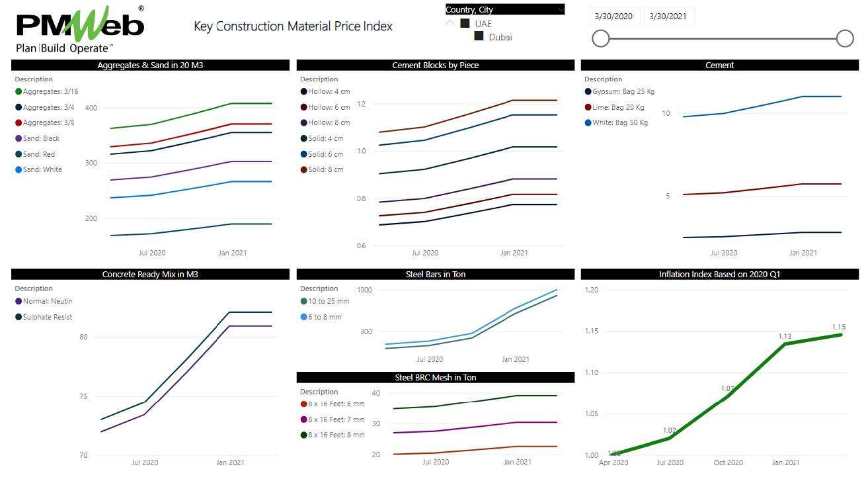Click the 8 x 16 Feet: 7 mm legend marker
Viewport: 868px width, 483px height.
[x=303, y=419]
